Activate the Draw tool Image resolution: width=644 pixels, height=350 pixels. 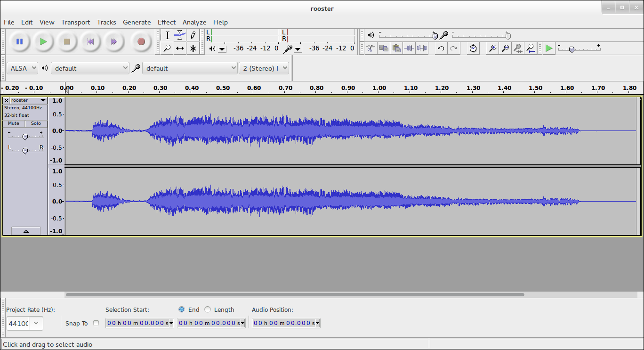point(193,35)
